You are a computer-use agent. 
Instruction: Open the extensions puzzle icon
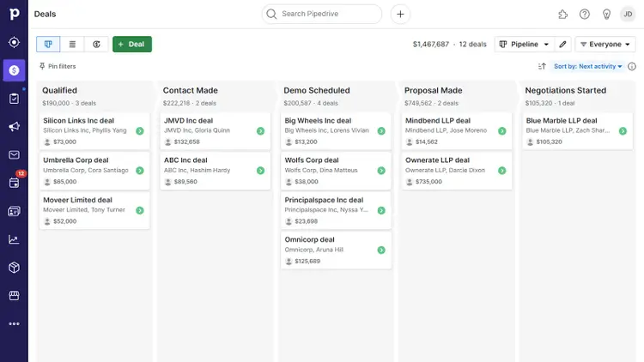coord(562,15)
